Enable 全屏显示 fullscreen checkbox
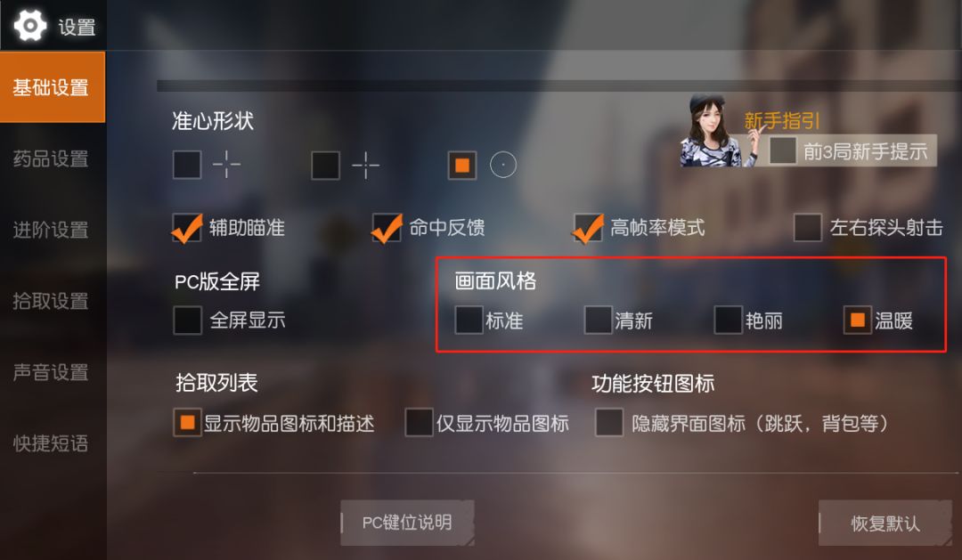 (188, 321)
